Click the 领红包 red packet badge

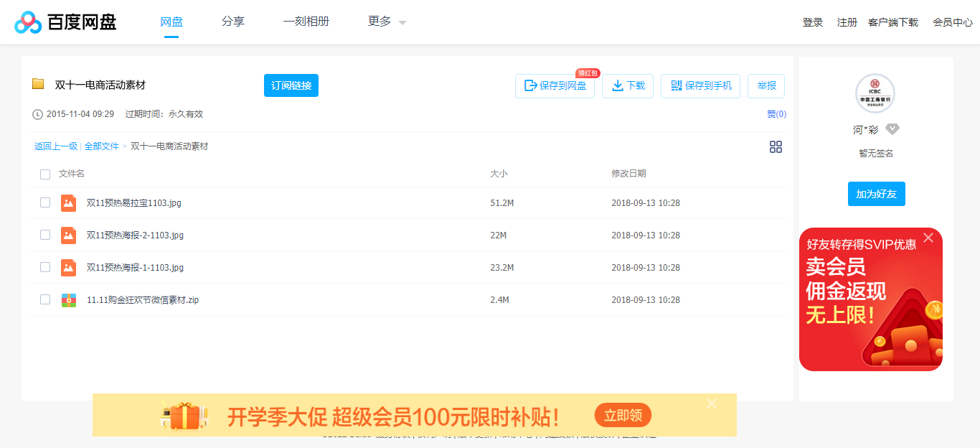(x=588, y=72)
